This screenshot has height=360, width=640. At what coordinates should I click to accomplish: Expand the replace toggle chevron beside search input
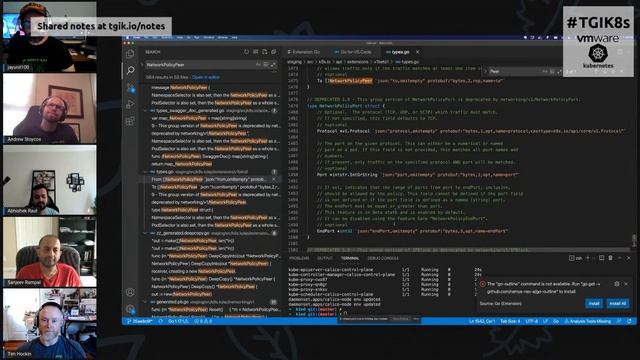pyautogui.click(x=142, y=64)
